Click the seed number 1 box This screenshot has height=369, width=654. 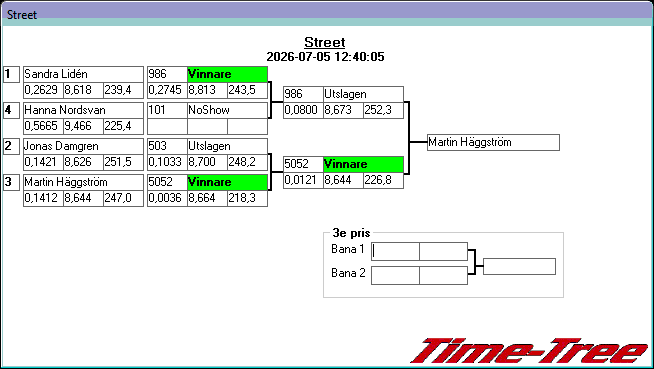11,74
